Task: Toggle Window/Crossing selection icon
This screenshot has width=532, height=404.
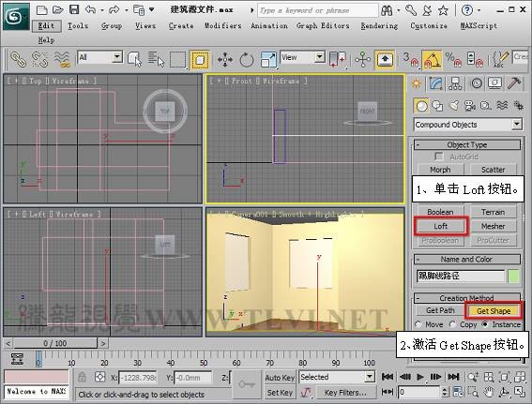Action: (200, 60)
